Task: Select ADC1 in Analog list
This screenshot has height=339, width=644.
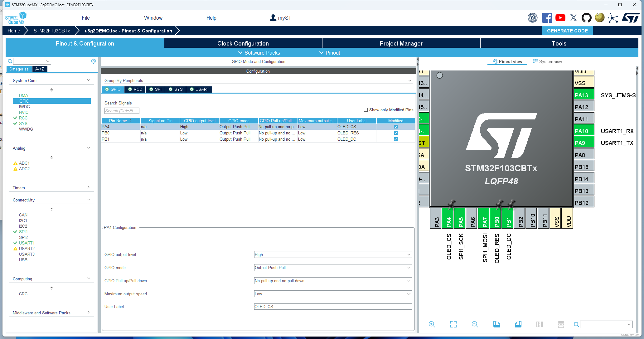Action: point(24,163)
